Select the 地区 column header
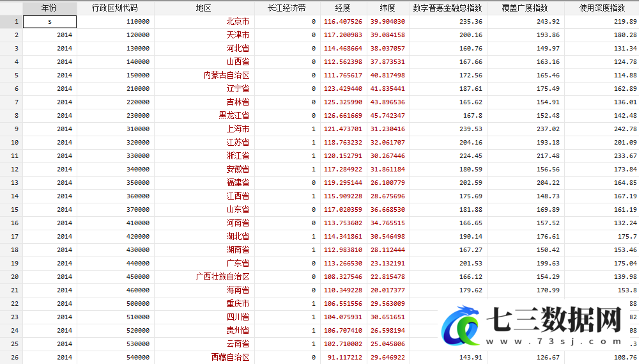The height and width of the screenshot is (364, 644). 204,8
